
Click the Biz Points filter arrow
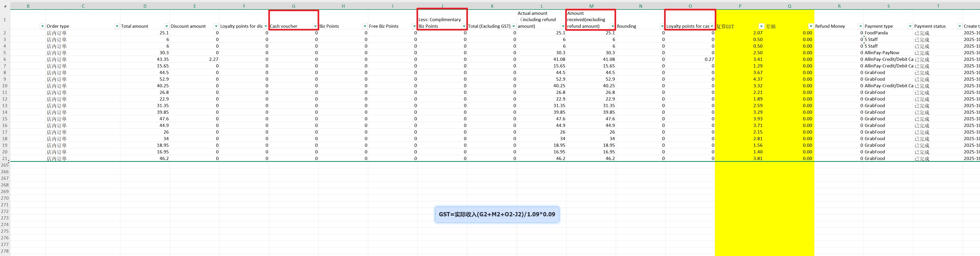pyautogui.click(x=364, y=26)
